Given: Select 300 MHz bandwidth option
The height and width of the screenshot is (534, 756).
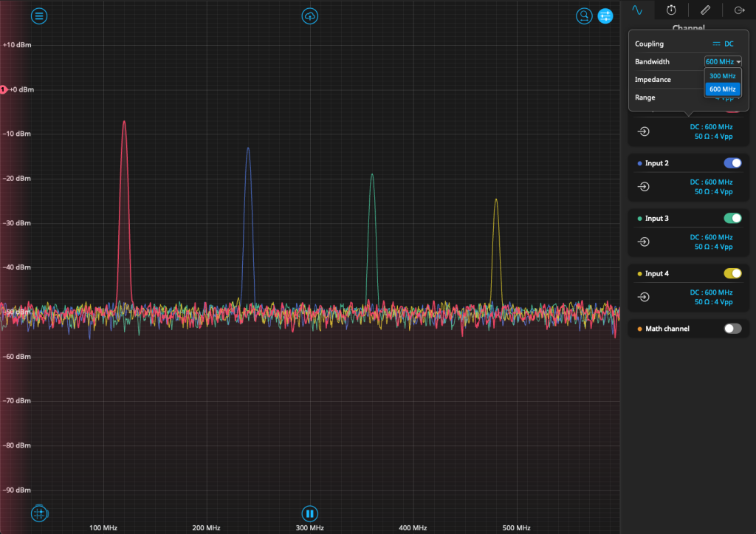Looking at the screenshot, I should click(722, 76).
